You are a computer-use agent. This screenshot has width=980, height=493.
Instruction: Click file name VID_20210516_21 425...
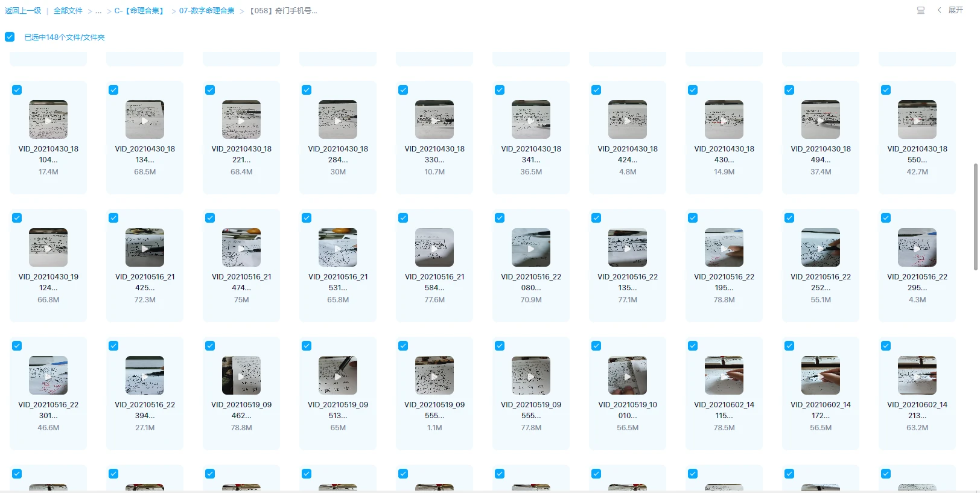145,282
